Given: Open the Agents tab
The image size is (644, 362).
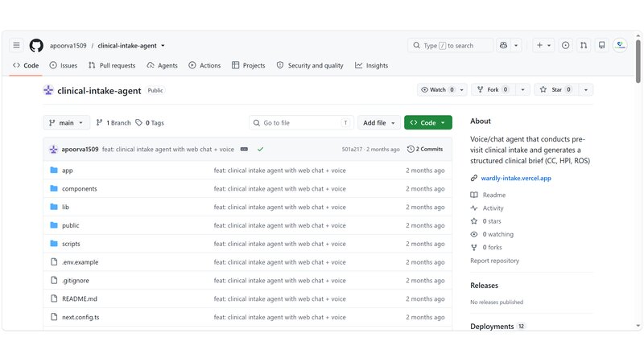Looking at the screenshot, I should coord(163,66).
